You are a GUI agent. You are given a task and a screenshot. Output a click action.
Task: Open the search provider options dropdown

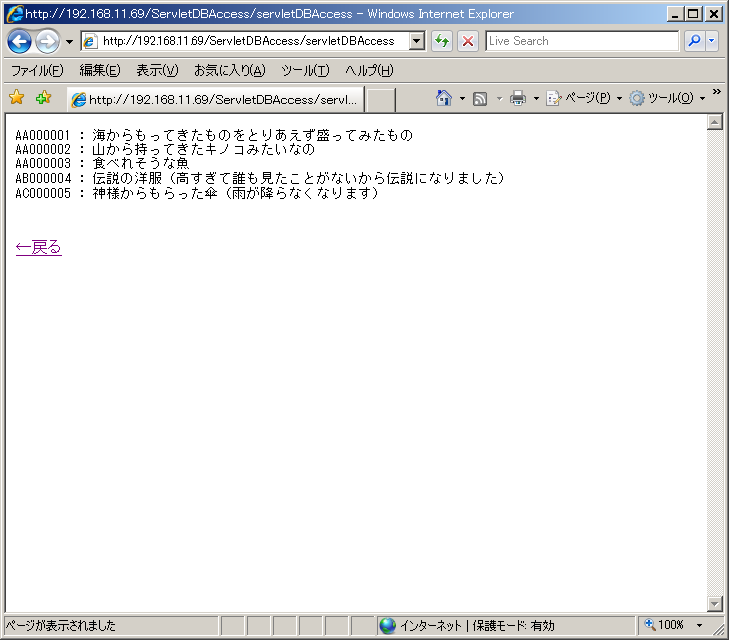(x=711, y=41)
